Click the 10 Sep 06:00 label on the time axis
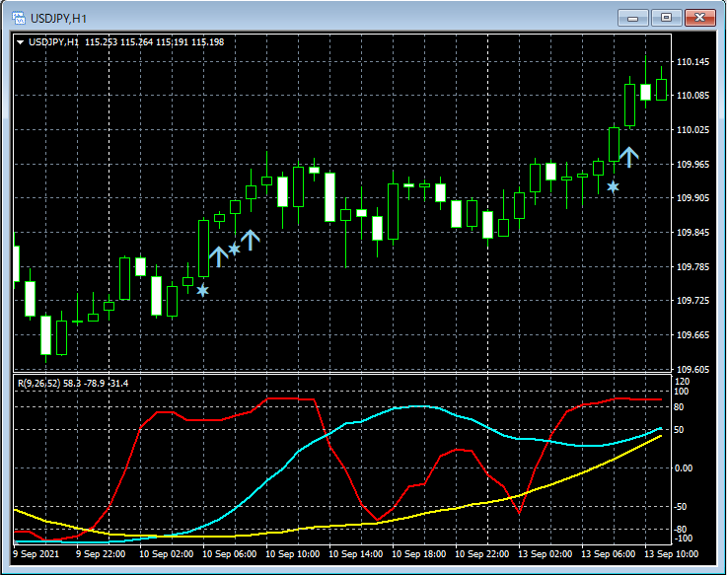This screenshot has height=575, width=728. pos(230,554)
